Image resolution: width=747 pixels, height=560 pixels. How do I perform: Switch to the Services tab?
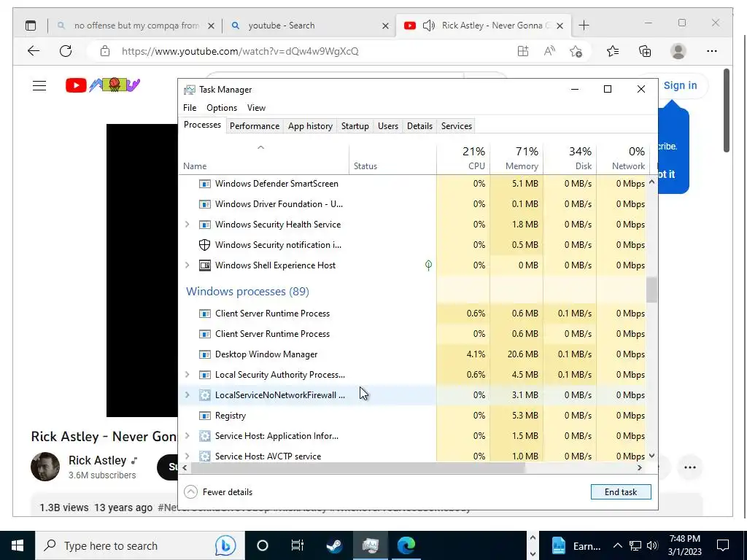pos(457,126)
